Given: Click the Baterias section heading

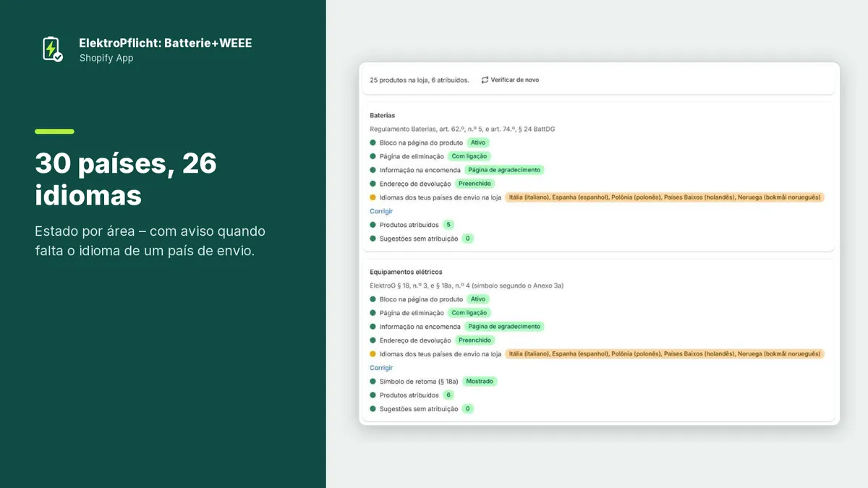Looking at the screenshot, I should (x=383, y=116).
